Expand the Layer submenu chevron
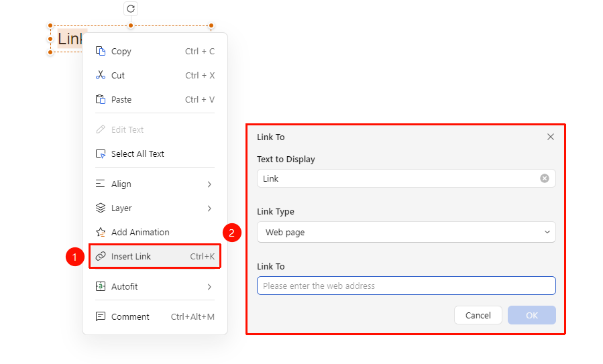 [209, 208]
